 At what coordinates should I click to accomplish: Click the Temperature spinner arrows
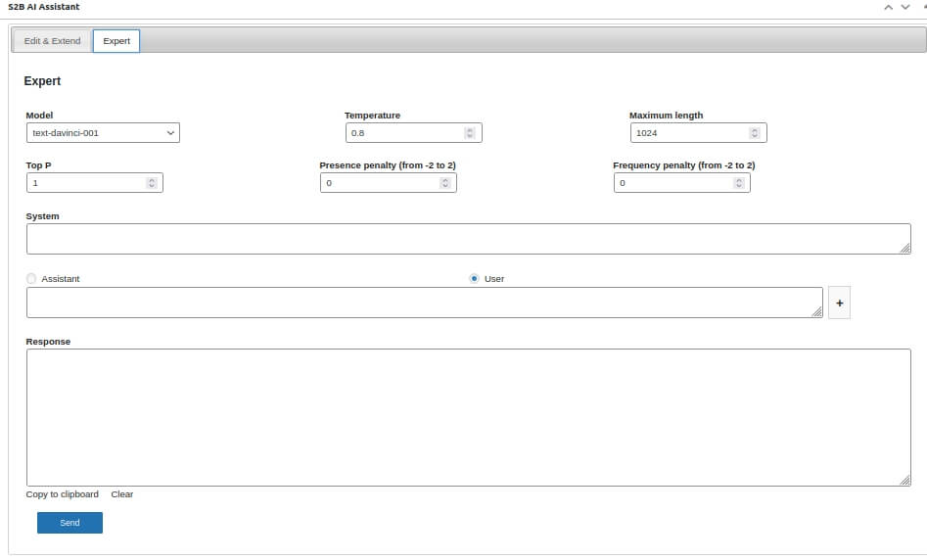point(469,133)
